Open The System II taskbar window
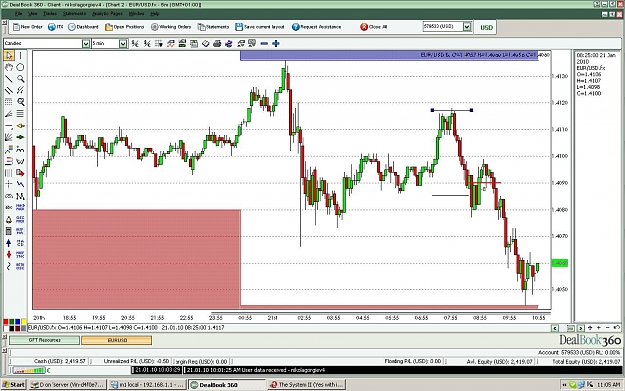The image size is (625, 391). pos(307,385)
